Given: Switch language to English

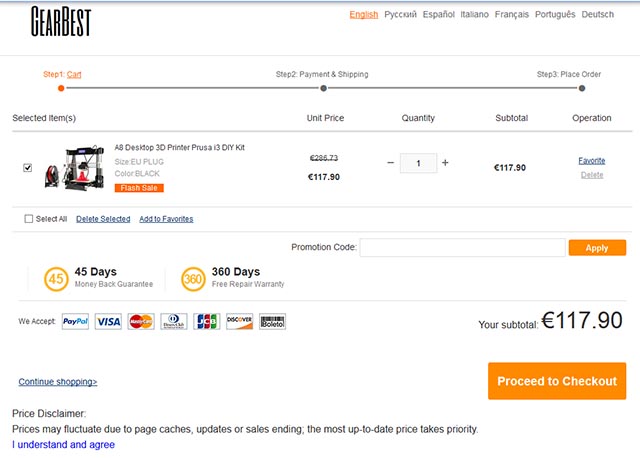Looking at the screenshot, I should click(x=364, y=14).
